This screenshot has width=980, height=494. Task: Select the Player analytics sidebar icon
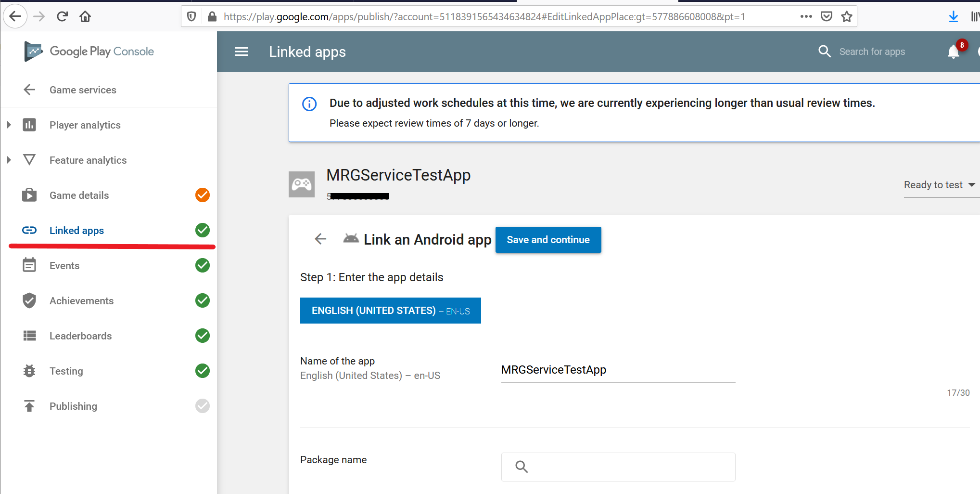[x=29, y=125]
